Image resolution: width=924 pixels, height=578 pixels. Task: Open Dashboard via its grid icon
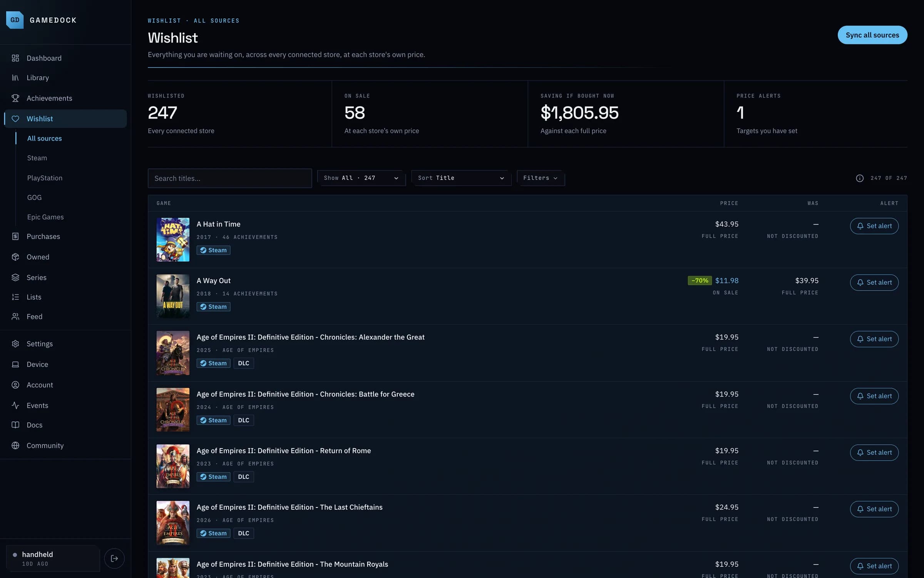[15, 58]
